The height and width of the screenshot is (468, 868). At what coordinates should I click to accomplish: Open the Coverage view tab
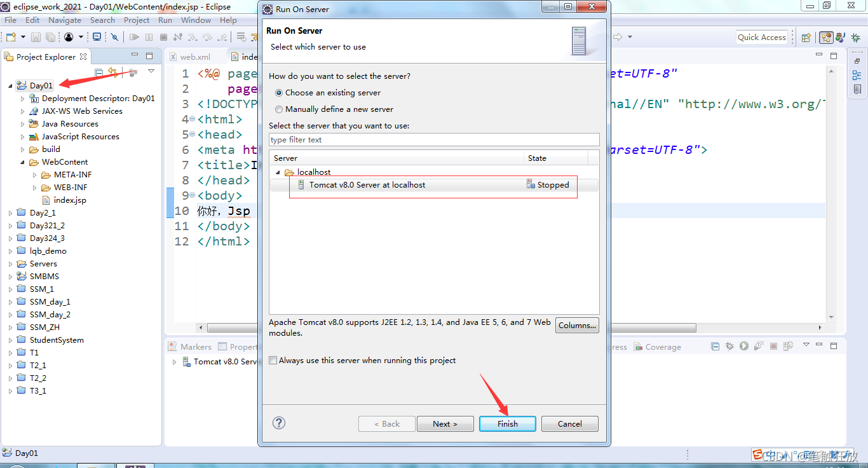coord(657,347)
